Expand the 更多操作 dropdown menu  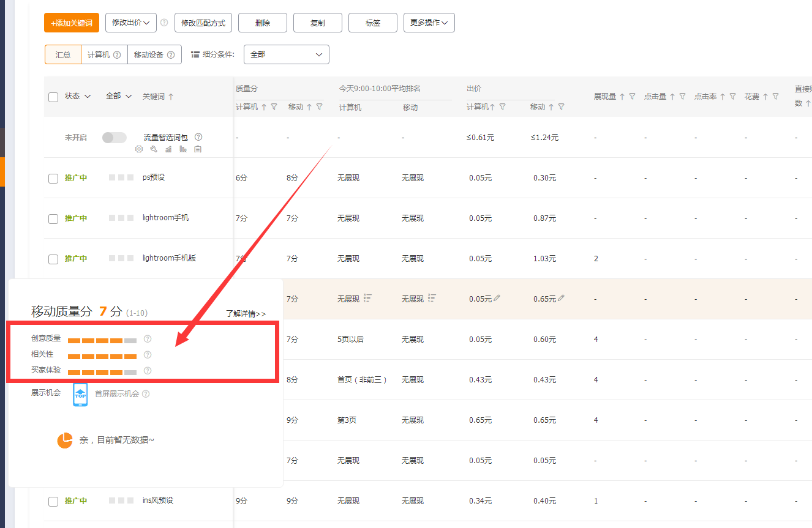pos(429,23)
